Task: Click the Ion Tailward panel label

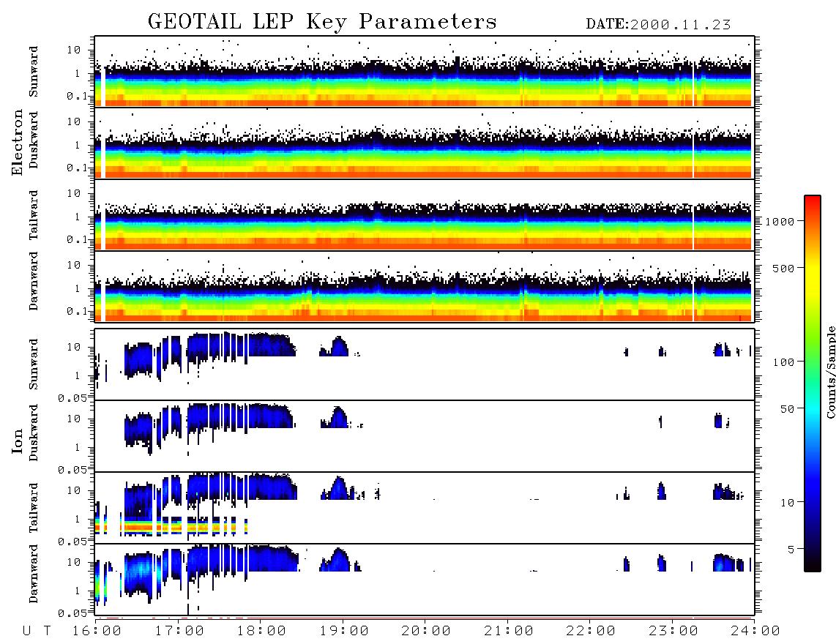Action: click(34, 508)
